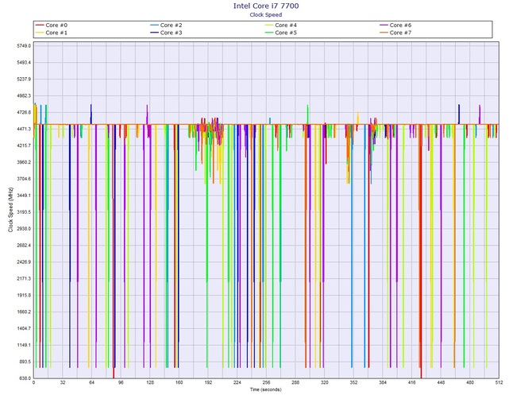Select the "Core #6" legend label
The height and width of the screenshot is (399, 532).
pos(400,25)
